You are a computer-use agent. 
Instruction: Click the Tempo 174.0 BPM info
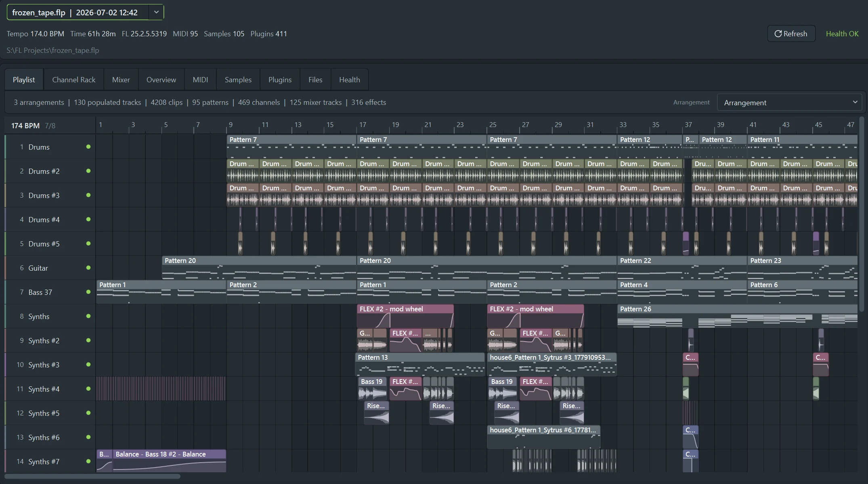coord(35,34)
